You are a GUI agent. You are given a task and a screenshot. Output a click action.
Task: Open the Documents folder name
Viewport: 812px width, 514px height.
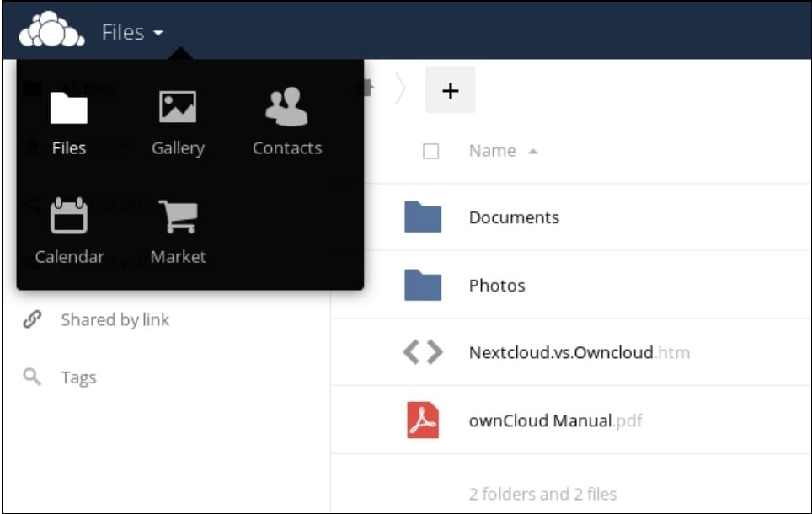514,217
